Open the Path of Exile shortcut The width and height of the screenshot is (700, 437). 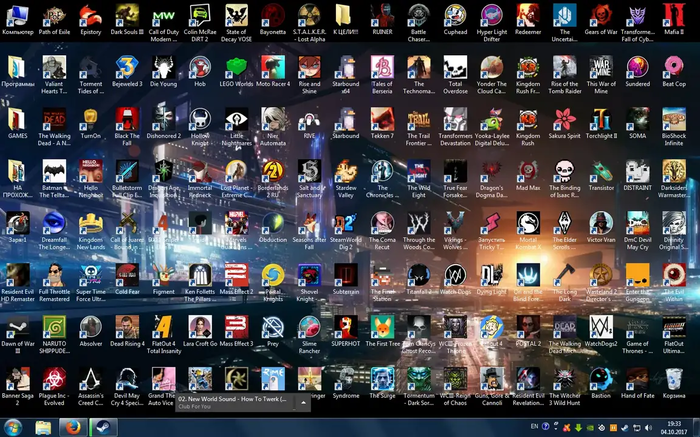(x=56, y=16)
